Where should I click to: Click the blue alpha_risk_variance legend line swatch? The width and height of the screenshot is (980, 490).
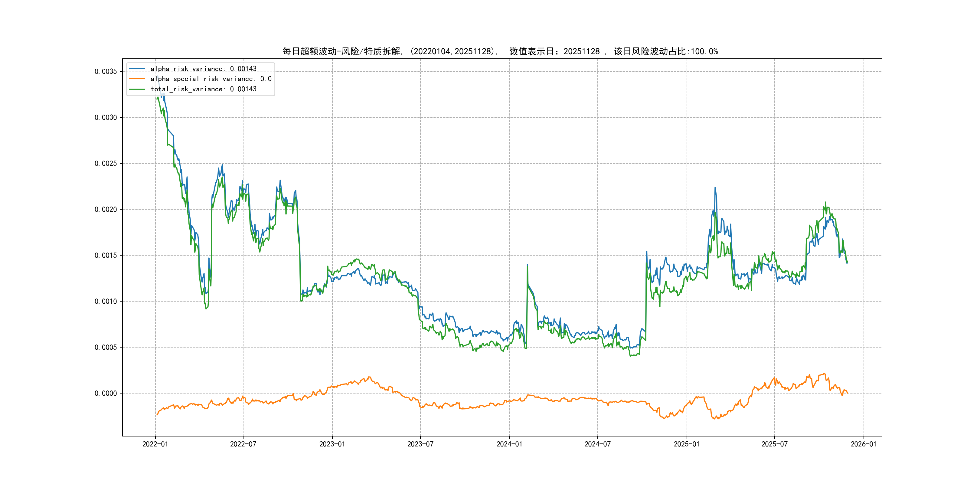[137, 69]
